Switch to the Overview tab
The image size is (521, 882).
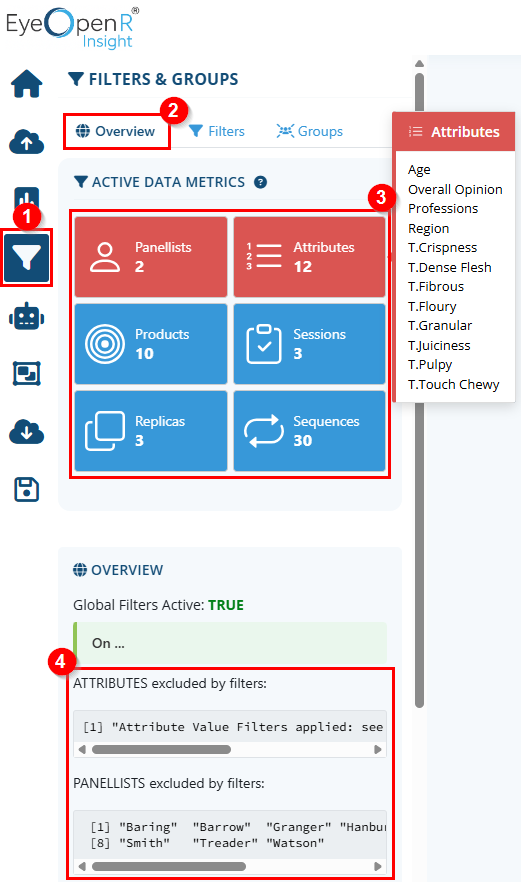click(116, 132)
